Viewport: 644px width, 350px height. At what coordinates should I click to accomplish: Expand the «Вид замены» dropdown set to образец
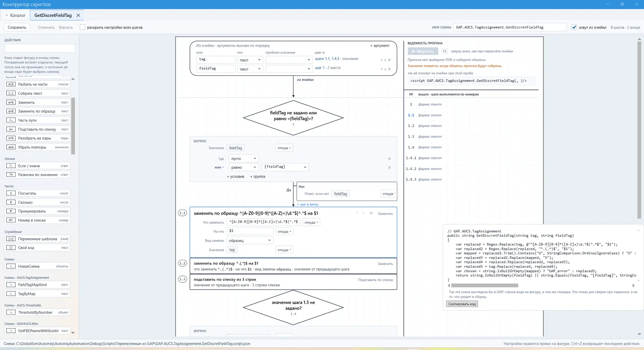[x=250, y=240]
